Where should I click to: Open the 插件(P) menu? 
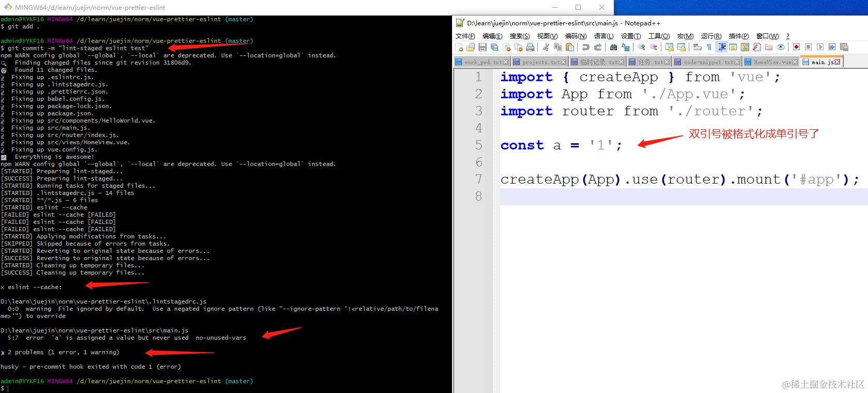[x=739, y=36]
